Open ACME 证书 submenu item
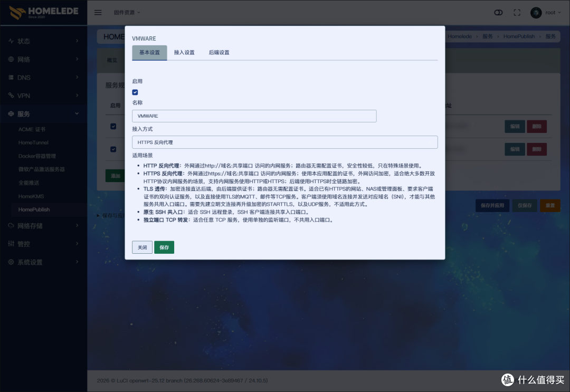 (x=32, y=129)
